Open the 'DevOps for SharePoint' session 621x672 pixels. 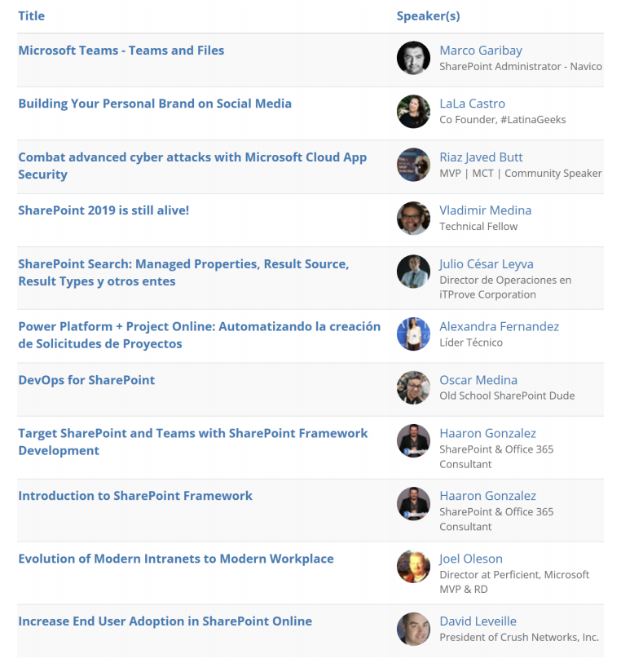click(86, 380)
